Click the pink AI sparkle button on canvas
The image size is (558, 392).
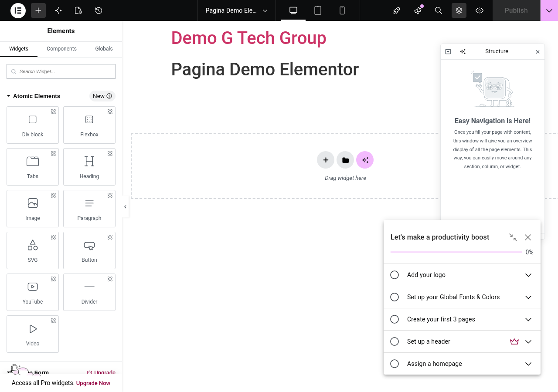(365, 160)
